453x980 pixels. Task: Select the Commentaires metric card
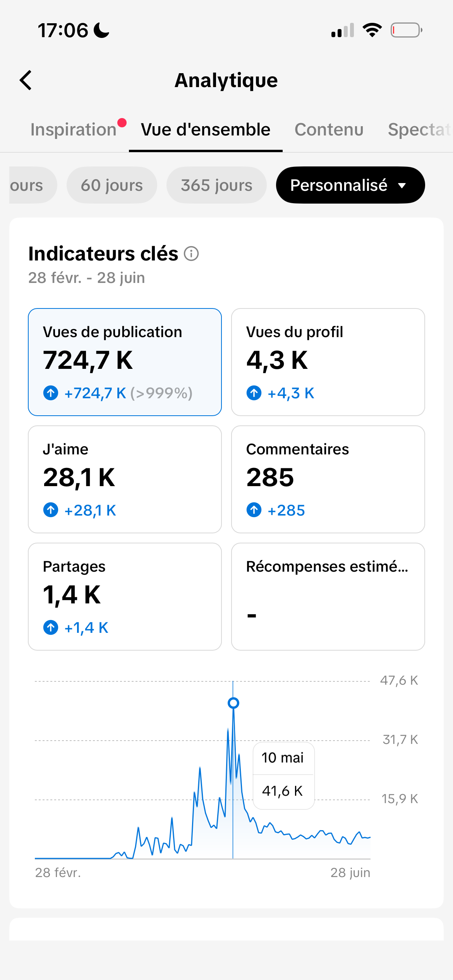[328, 480]
